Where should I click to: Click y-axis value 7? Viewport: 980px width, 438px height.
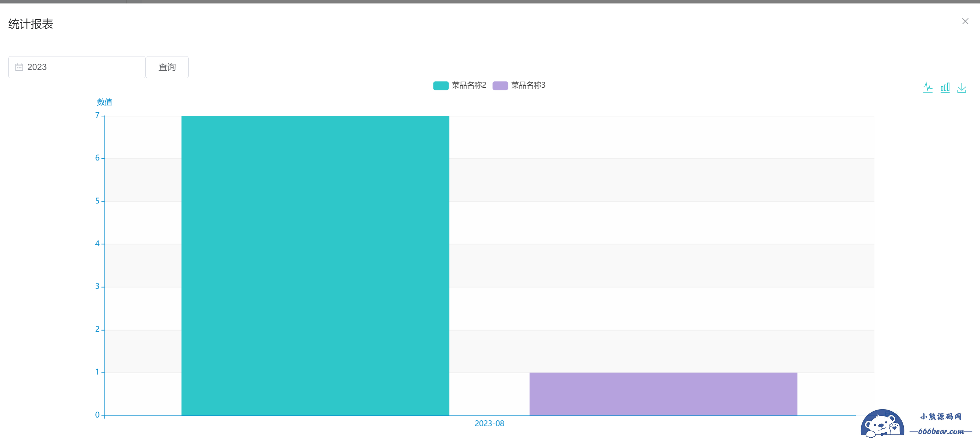[x=97, y=115]
